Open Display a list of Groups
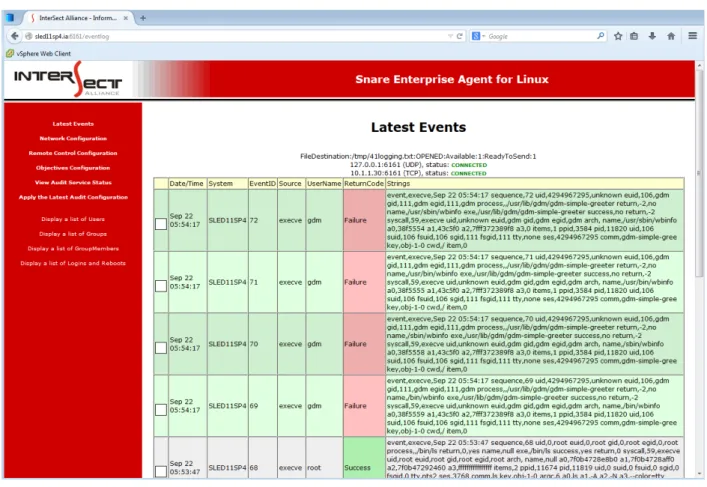 tap(73, 234)
